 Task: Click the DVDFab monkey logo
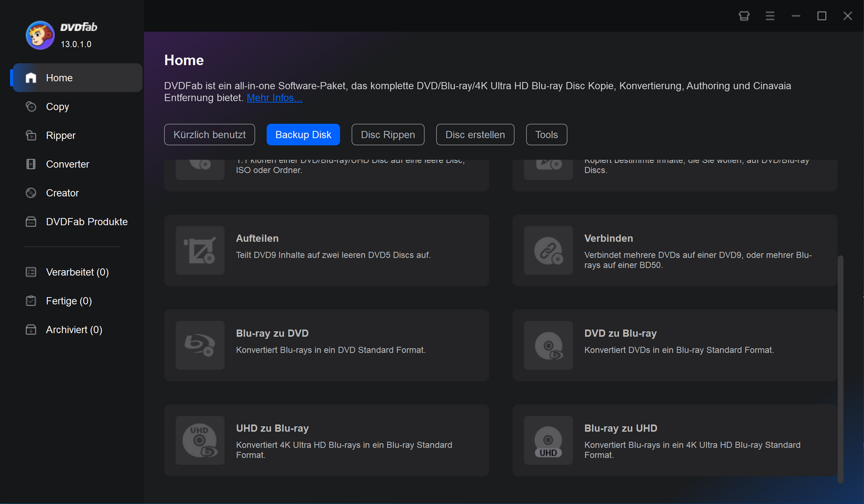[x=40, y=35]
